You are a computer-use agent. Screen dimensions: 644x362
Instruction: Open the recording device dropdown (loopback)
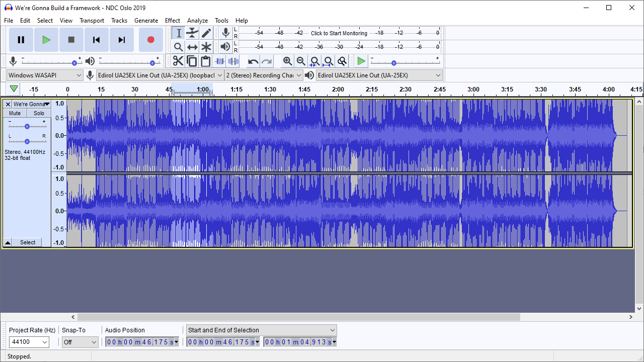coord(160,75)
